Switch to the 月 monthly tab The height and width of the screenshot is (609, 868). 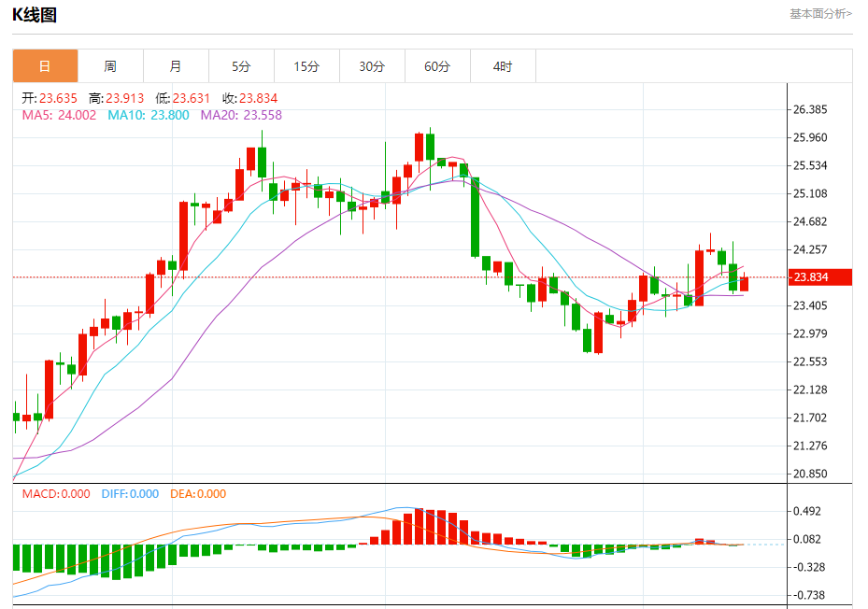tap(176, 66)
